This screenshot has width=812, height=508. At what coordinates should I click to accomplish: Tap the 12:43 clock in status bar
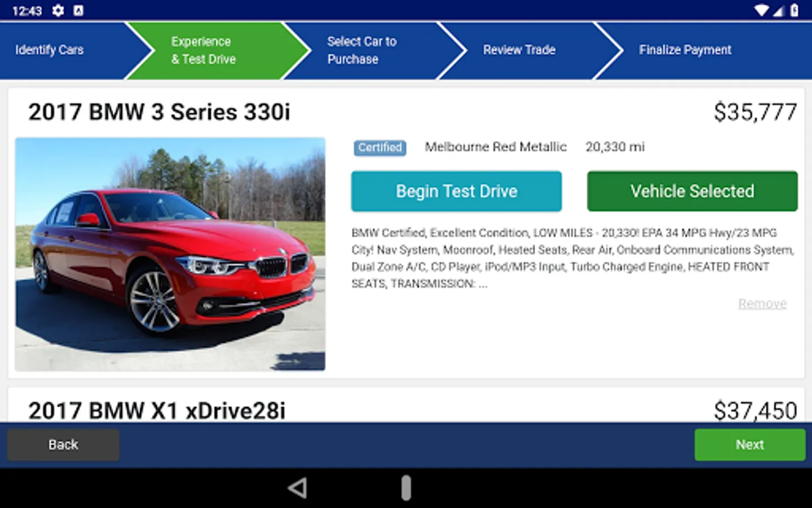coord(27,11)
